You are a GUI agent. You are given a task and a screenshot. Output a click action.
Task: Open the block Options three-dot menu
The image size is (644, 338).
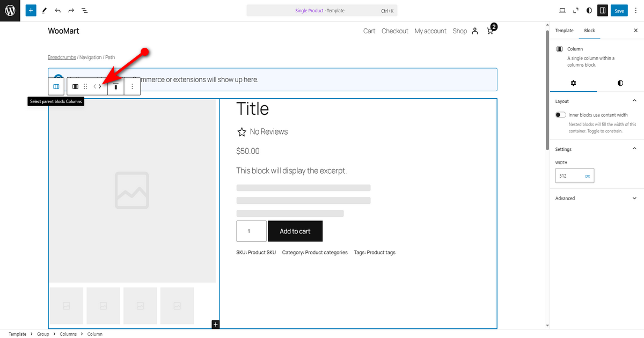point(132,86)
